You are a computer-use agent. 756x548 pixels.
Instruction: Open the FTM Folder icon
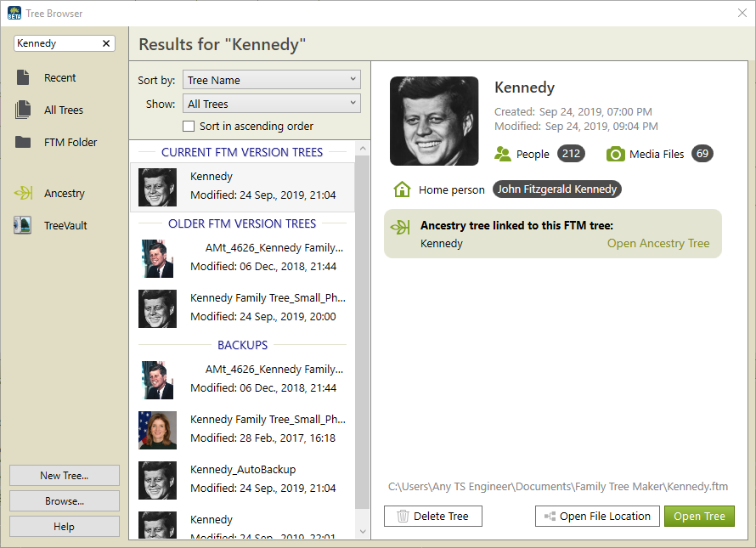23,143
